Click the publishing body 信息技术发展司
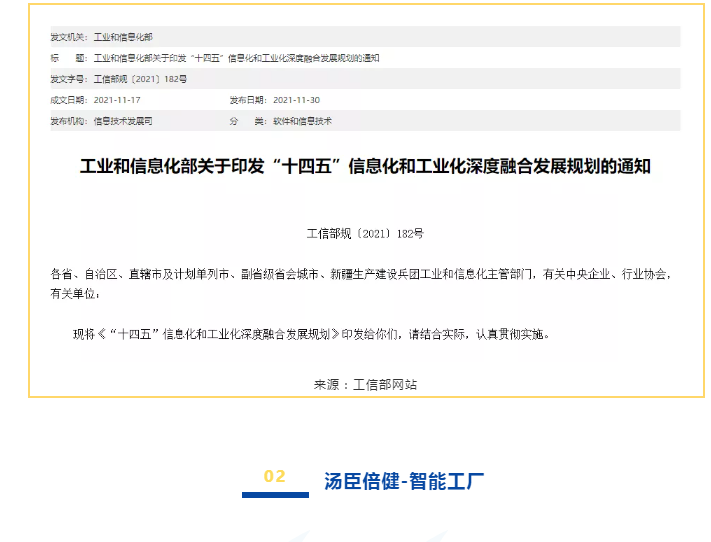 (x=123, y=121)
